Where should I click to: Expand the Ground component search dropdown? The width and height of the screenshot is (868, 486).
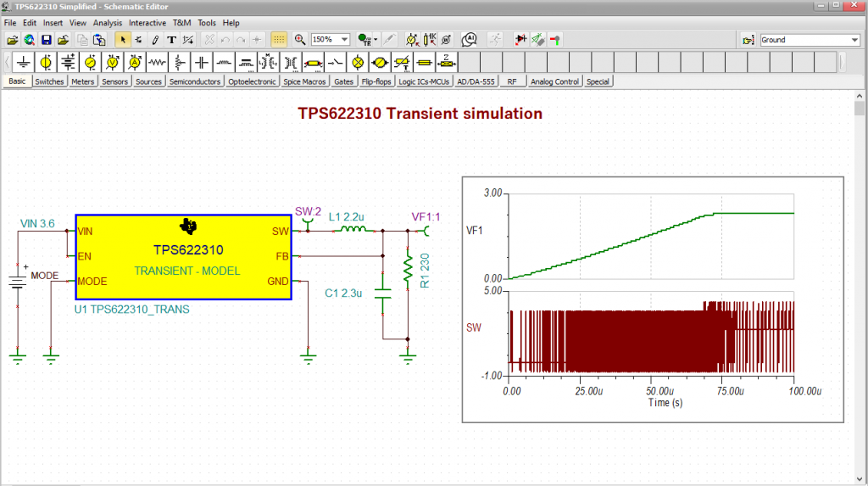854,40
